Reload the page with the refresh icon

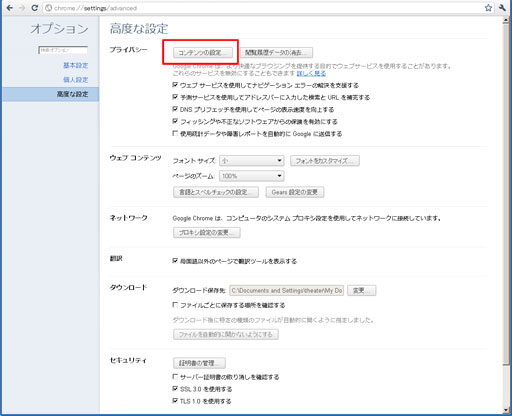click(34, 8)
